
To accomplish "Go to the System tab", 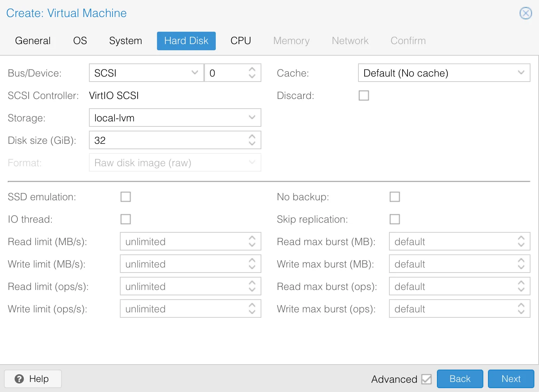I will click(125, 41).
